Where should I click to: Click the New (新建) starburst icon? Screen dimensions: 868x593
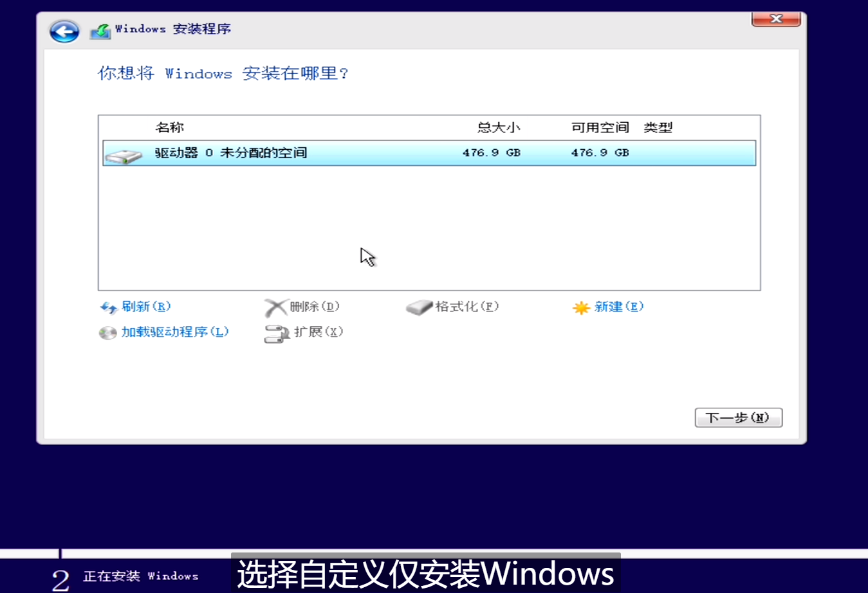pos(581,307)
